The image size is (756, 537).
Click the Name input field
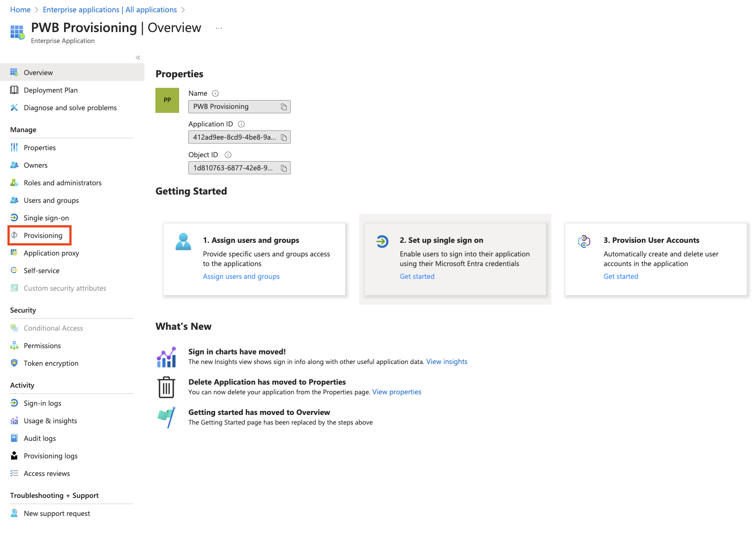coord(239,107)
